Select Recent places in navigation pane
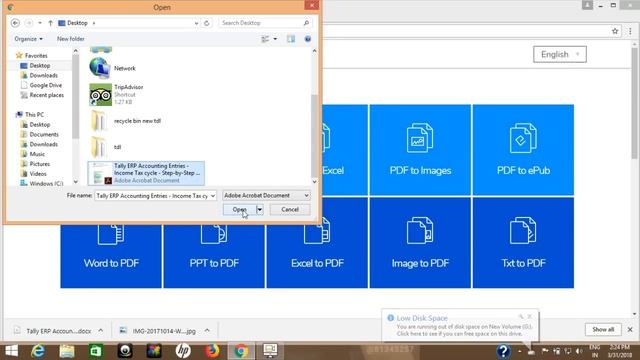Viewport: 640px width, 360px height. pos(47,95)
